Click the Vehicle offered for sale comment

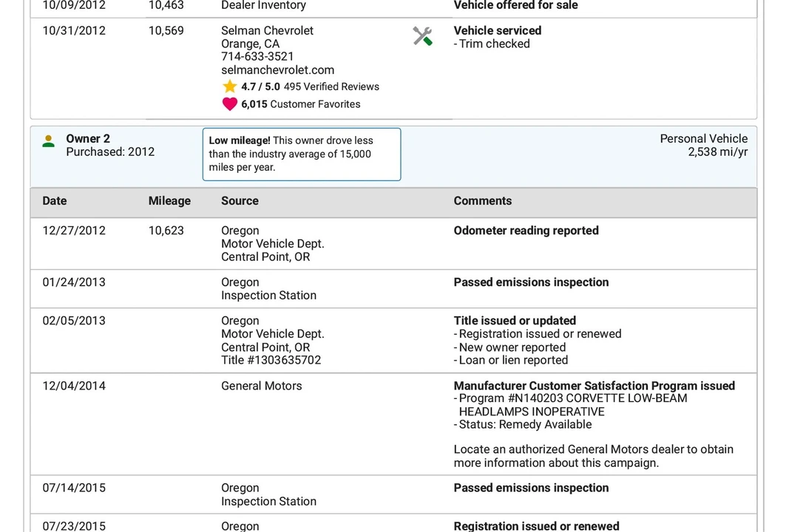(x=515, y=6)
